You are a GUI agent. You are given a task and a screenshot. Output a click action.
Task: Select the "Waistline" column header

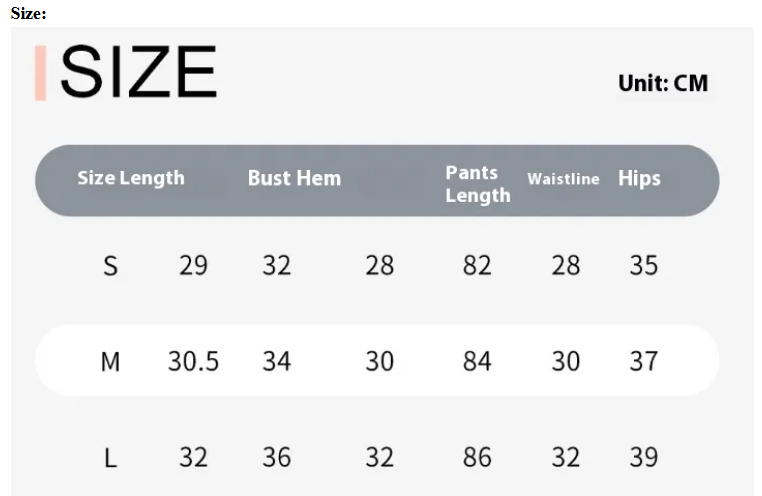(x=563, y=179)
